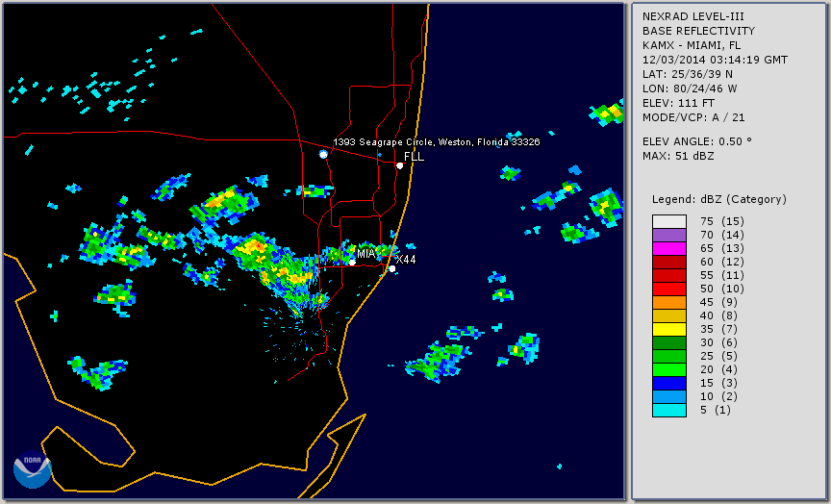Click the FLL airport marker dot
This screenshot has height=504, width=831.
coord(399,165)
